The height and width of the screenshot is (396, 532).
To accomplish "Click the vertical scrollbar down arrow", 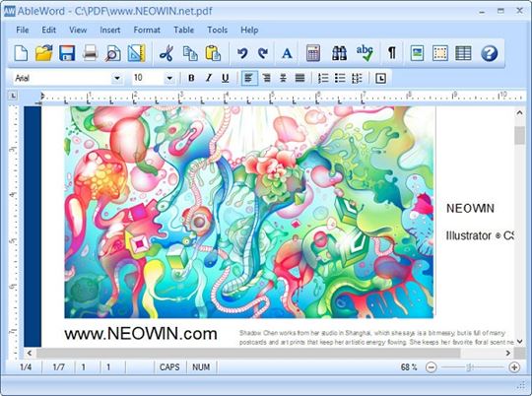I will [520, 341].
